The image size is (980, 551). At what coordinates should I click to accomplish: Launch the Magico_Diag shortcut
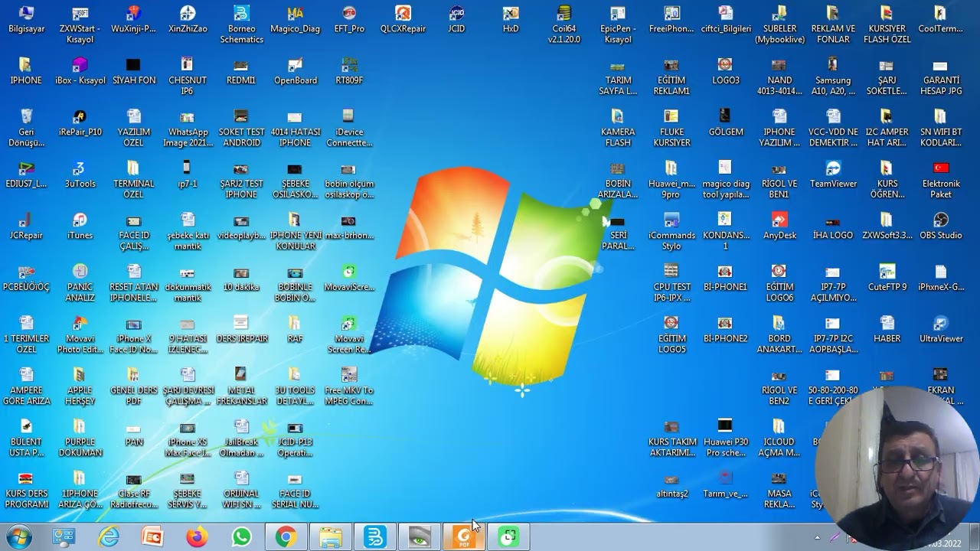point(295,20)
